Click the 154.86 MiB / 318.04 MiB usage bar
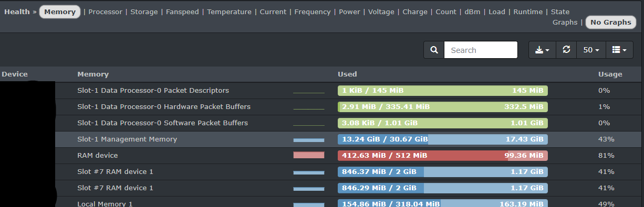Image resolution: width=644 pixels, height=207 pixels. pos(443,203)
